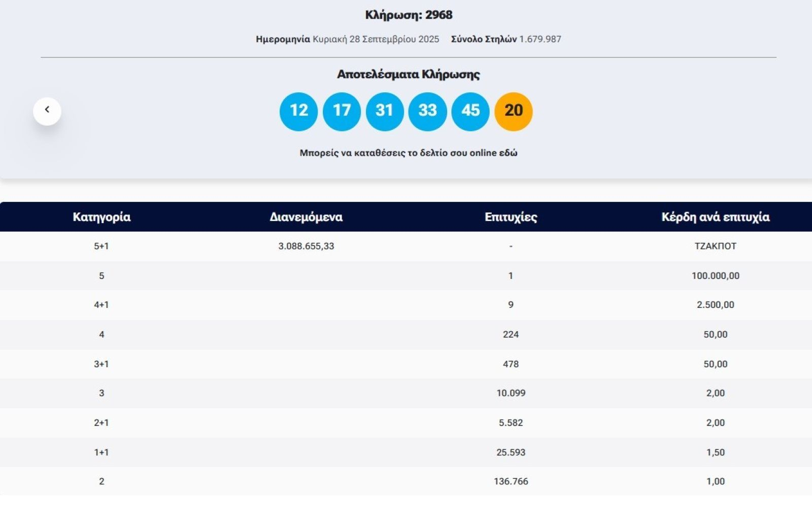Click the 136.766 winners count
The image size is (812, 532).
tap(511, 481)
